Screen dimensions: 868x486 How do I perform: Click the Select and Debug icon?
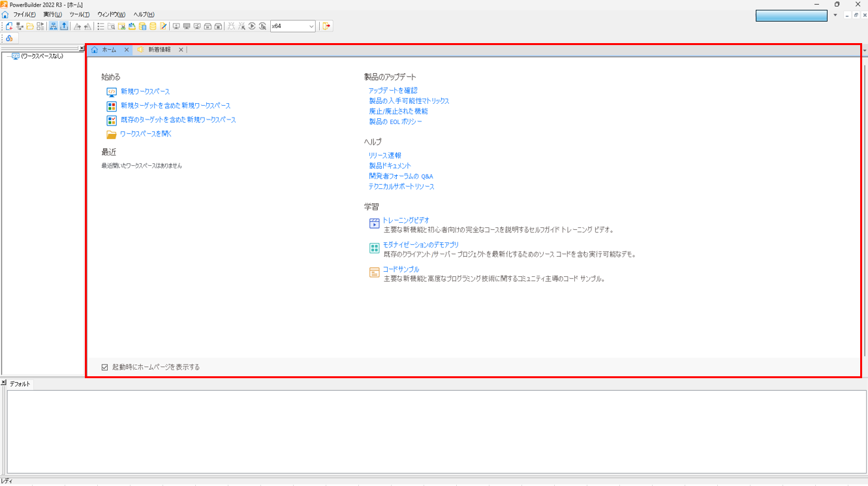pyautogui.click(x=241, y=26)
